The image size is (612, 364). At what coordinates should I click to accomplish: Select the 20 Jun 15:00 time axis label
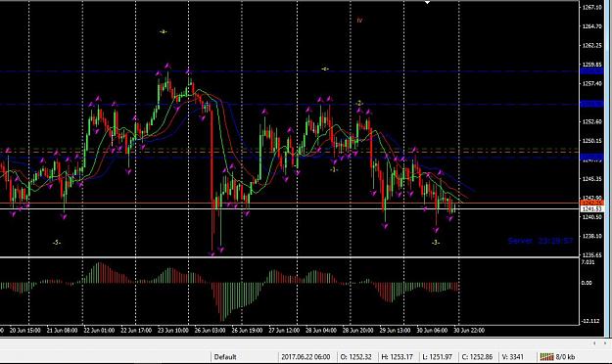tap(25, 330)
